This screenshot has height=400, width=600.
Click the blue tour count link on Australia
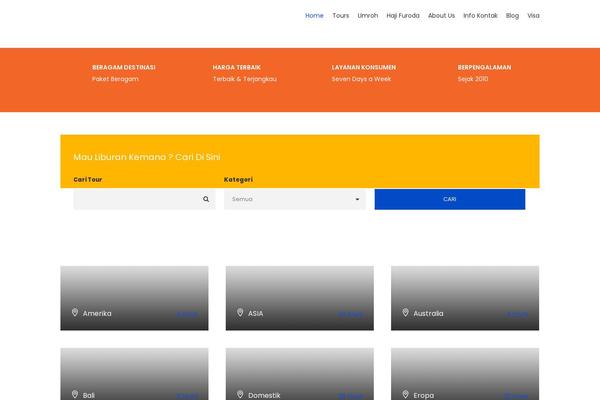click(517, 314)
